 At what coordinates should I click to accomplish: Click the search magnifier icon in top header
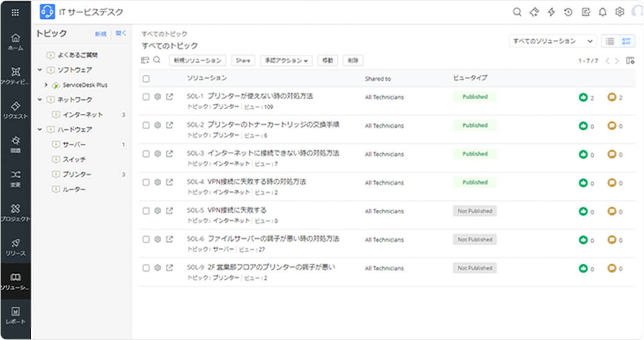tap(517, 12)
